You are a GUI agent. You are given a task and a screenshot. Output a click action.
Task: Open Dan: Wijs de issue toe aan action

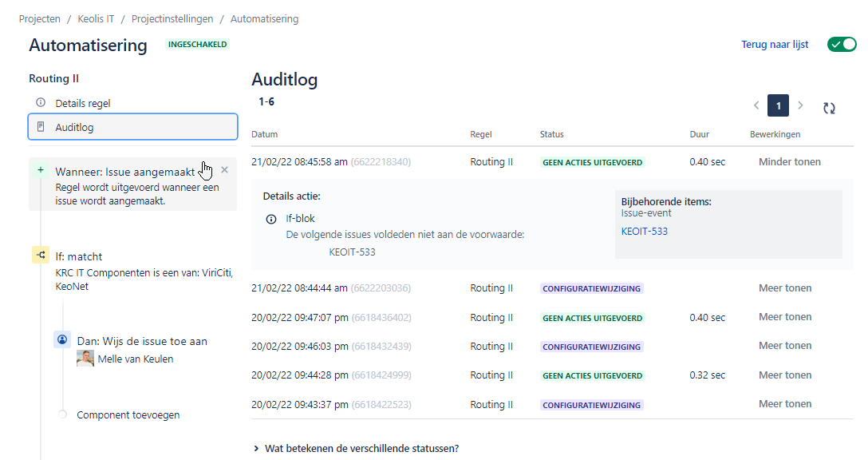tap(142, 341)
